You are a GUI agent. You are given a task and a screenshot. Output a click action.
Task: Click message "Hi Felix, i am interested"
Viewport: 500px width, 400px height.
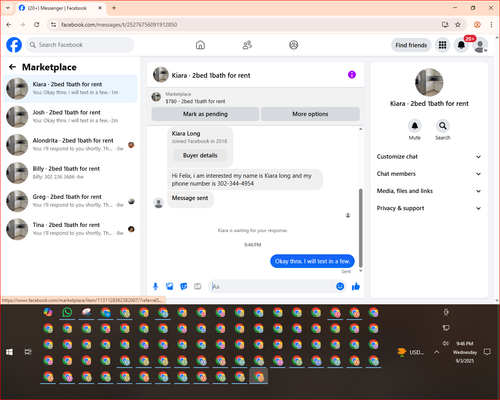point(245,180)
